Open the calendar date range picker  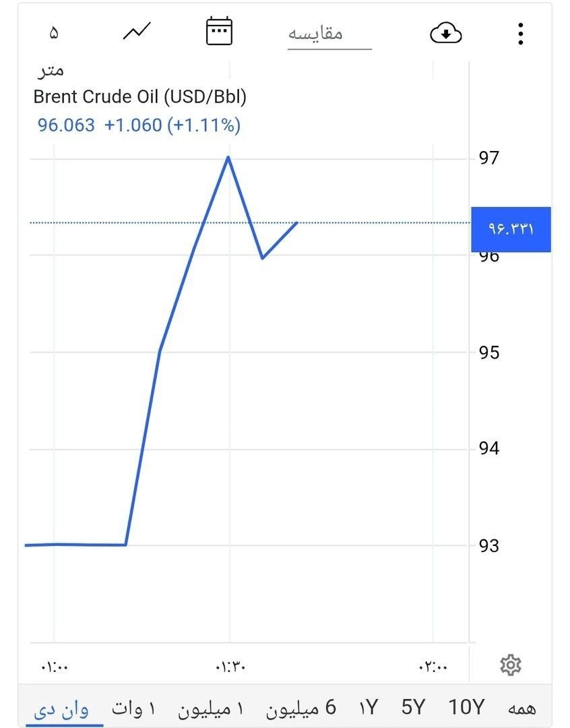tap(219, 32)
